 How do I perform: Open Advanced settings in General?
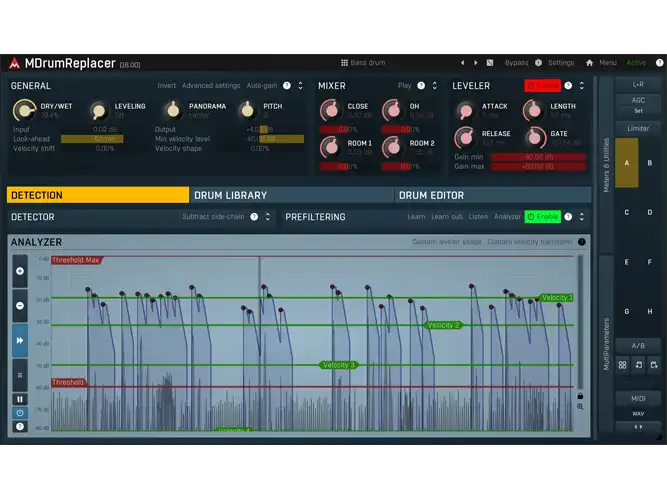click(211, 86)
